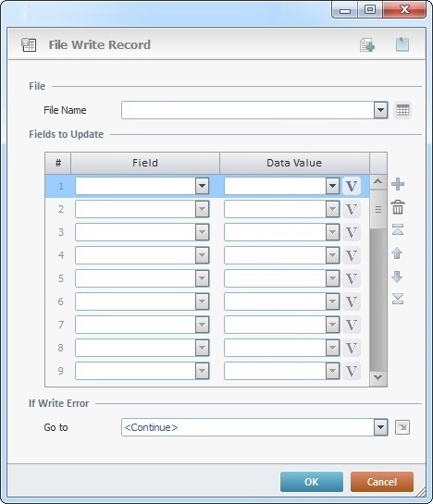
Task: Click the OK button
Action: [x=312, y=482]
